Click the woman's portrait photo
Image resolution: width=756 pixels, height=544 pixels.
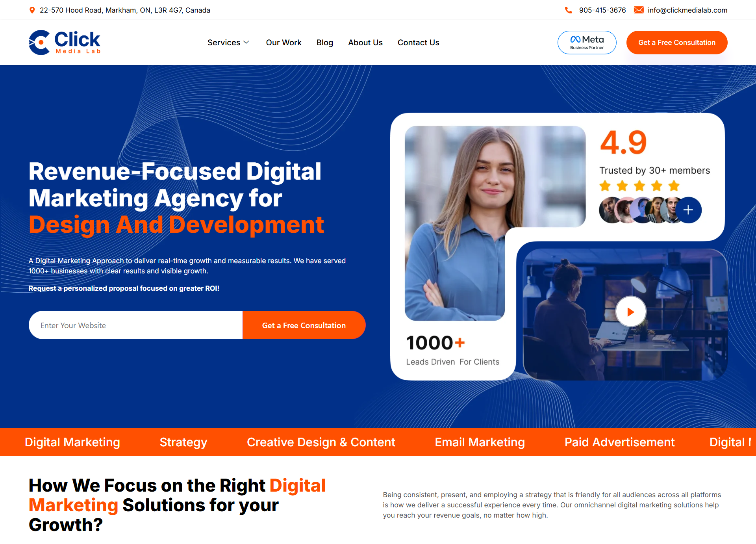click(x=495, y=223)
